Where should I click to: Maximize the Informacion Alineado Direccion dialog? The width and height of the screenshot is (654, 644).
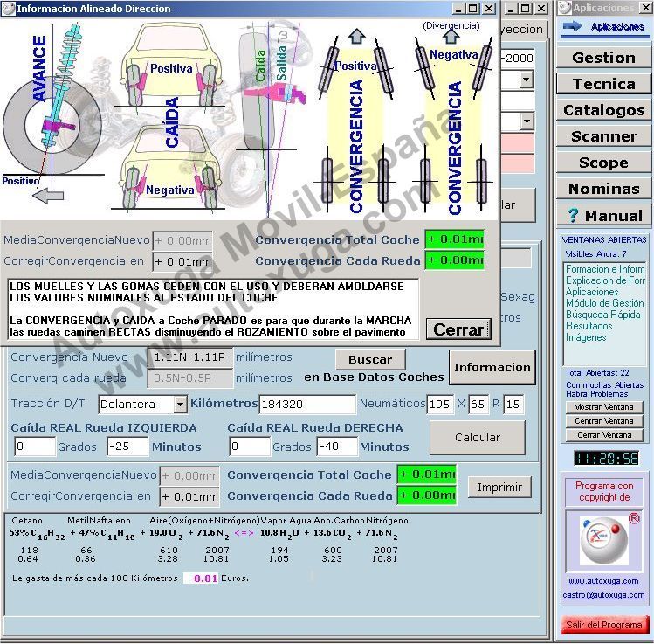coord(473,8)
